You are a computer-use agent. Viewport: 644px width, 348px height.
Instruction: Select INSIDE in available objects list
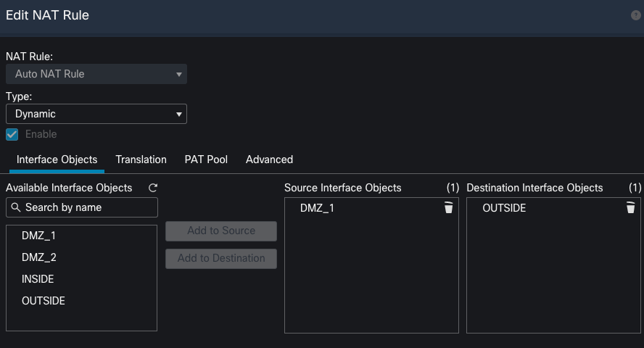click(x=81, y=279)
